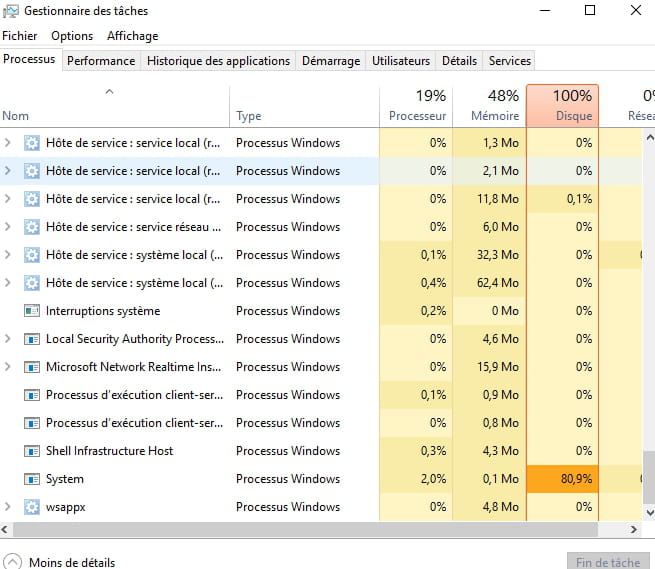The image size is (655, 569).
Task: Click the Task Manager title bar icon
Action: click(11, 11)
